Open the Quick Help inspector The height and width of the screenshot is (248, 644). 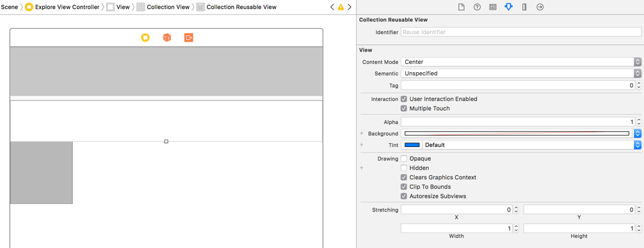[477, 7]
